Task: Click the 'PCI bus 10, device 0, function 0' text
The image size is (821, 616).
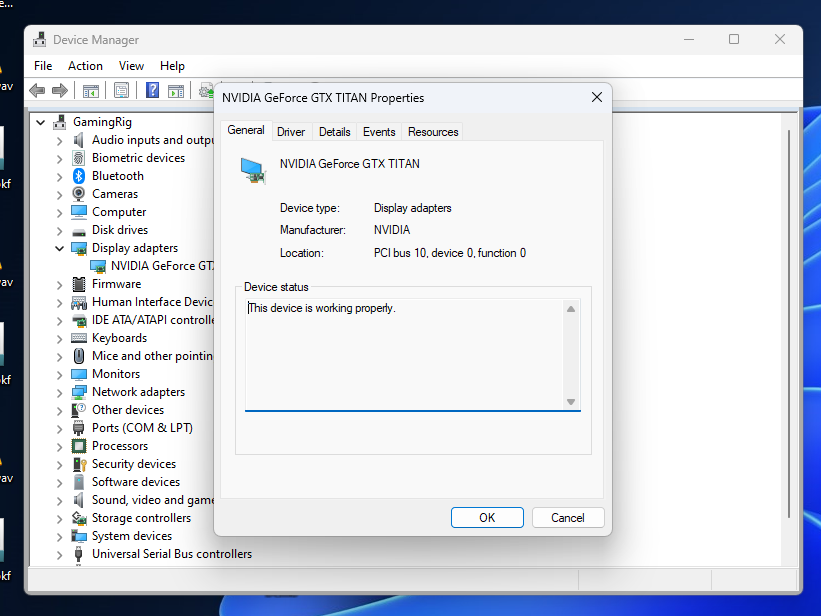Action: [450, 253]
